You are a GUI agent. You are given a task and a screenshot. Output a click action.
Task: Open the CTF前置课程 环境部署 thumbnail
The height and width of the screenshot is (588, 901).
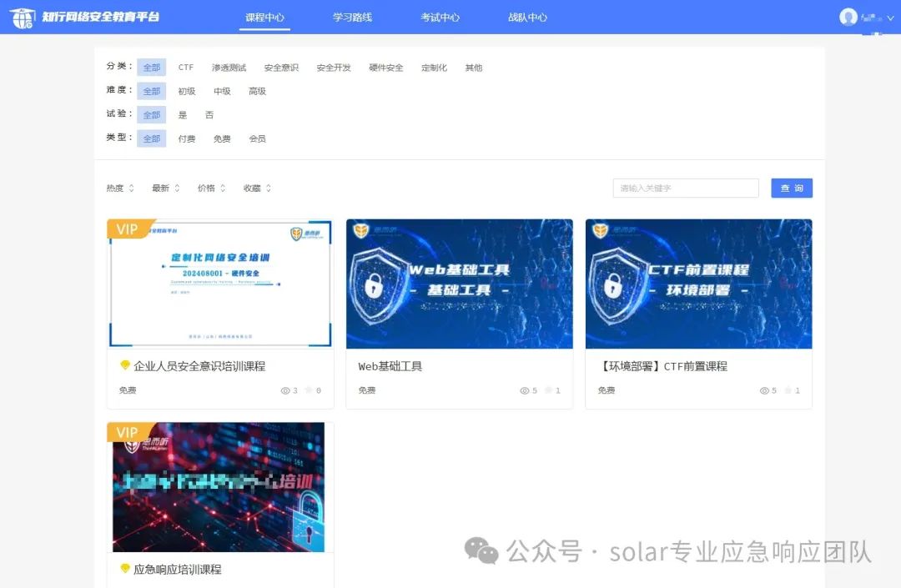coord(698,284)
